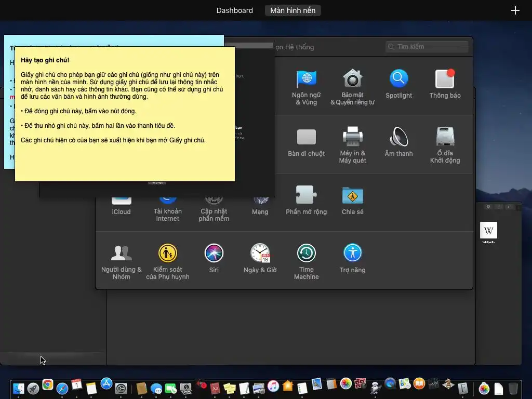Viewport: 532px width, 399px height.
Task: Launch Google Chrome from the Dock
Action: pos(48,385)
